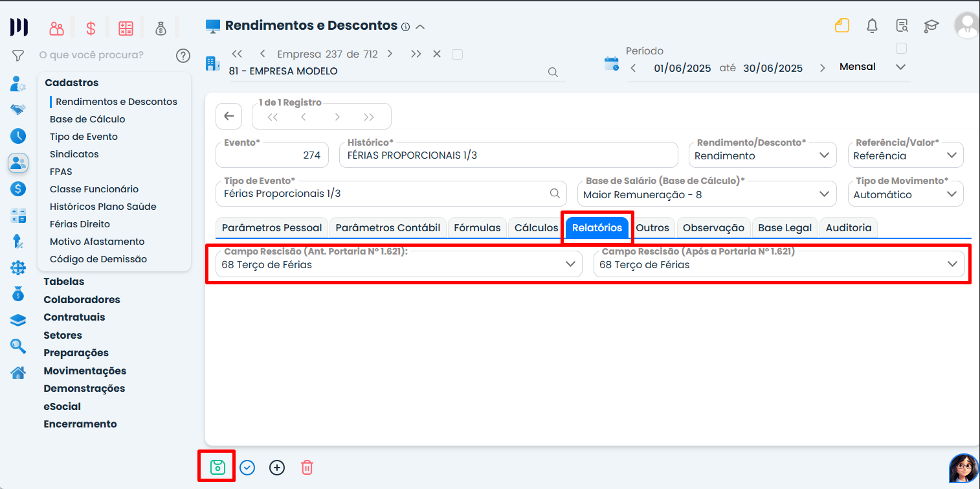Open the Colaboradores menu section

tap(82, 300)
